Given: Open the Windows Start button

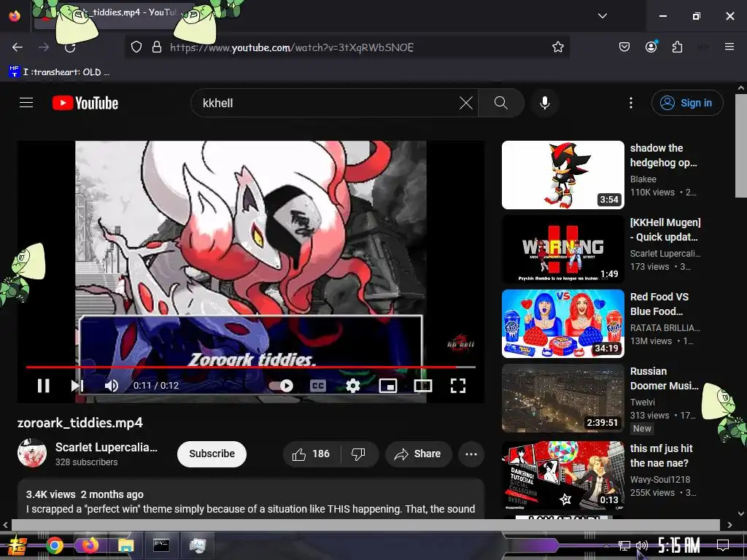Looking at the screenshot, I should (x=17, y=545).
